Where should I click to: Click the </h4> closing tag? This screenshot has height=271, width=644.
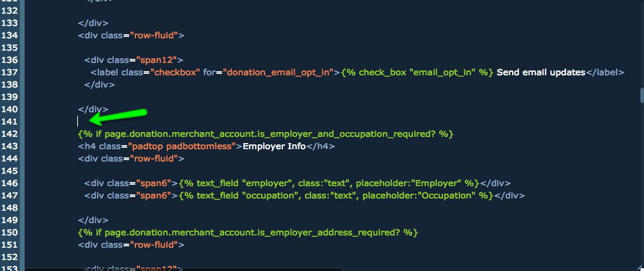(x=321, y=146)
